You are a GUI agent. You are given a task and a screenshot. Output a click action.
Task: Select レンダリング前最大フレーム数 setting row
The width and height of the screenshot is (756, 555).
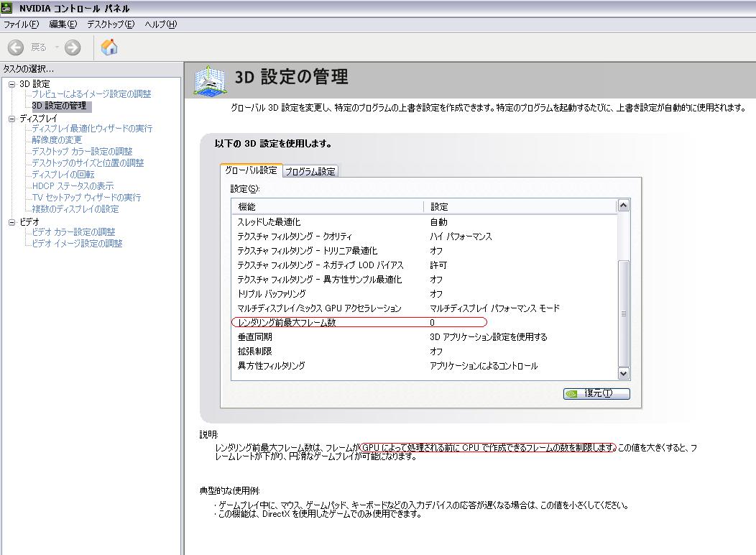point(424,323)
